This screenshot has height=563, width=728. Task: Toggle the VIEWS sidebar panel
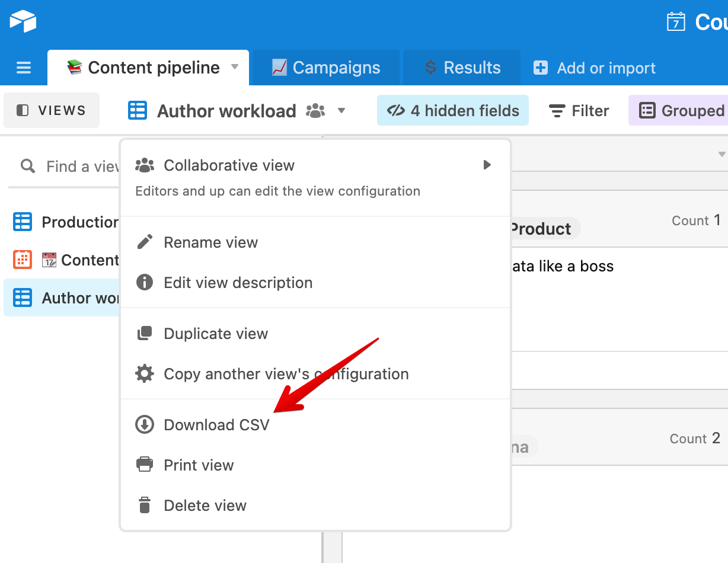[x=51, y=110]
